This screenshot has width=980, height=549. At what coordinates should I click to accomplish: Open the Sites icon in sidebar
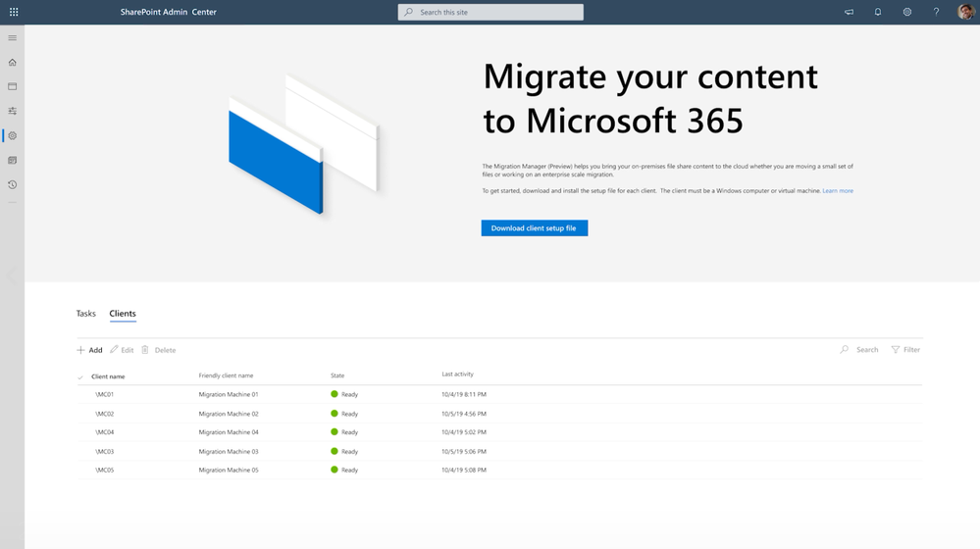click(x=12, y=86)
